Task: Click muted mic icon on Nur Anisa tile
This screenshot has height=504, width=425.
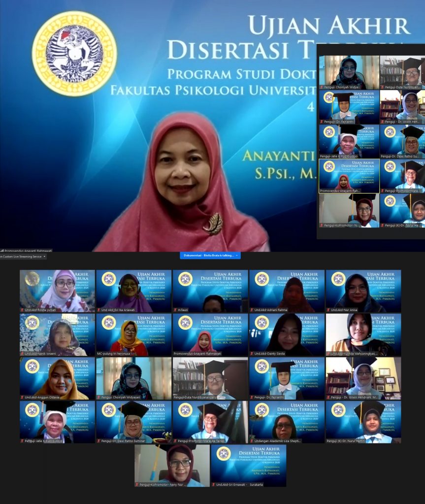Action: click(328, 311)
